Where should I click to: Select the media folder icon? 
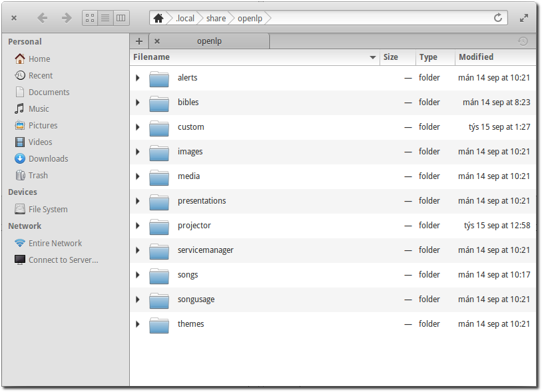159,177
